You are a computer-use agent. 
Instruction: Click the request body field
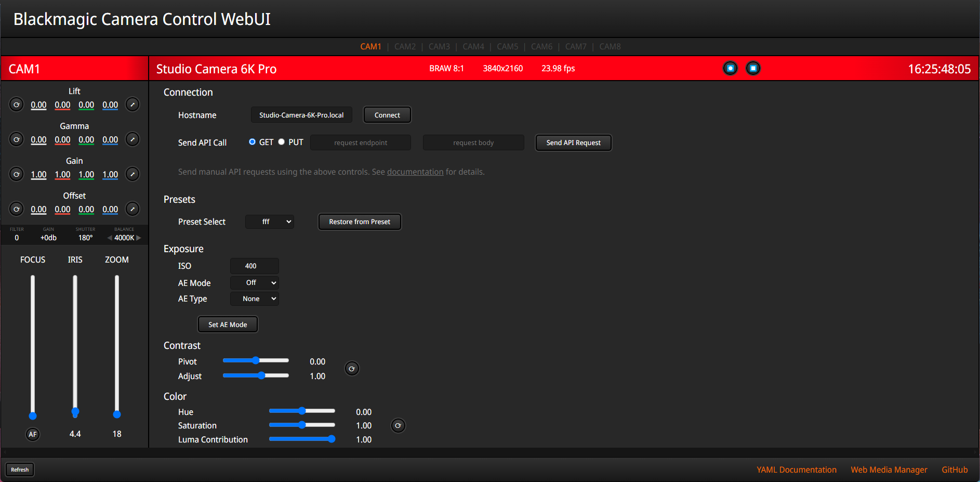coord(473,142)
